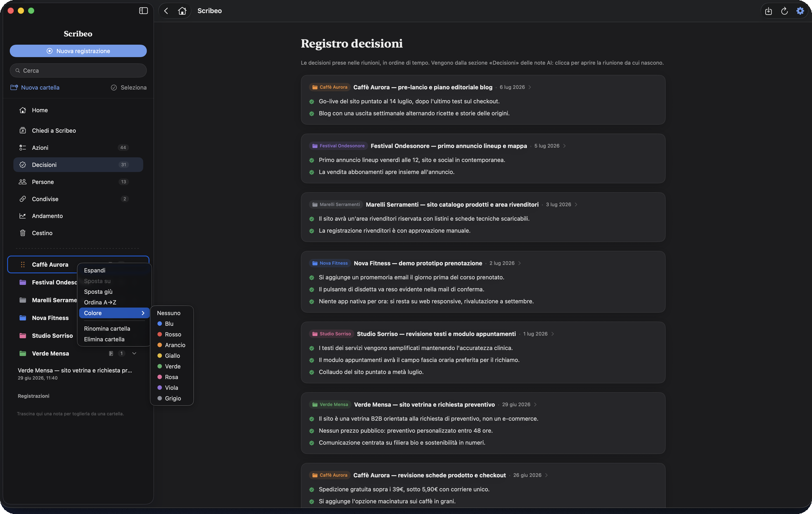Click the import download icon
This screenshot has height=514, width=812.
(x=768, y=11)
